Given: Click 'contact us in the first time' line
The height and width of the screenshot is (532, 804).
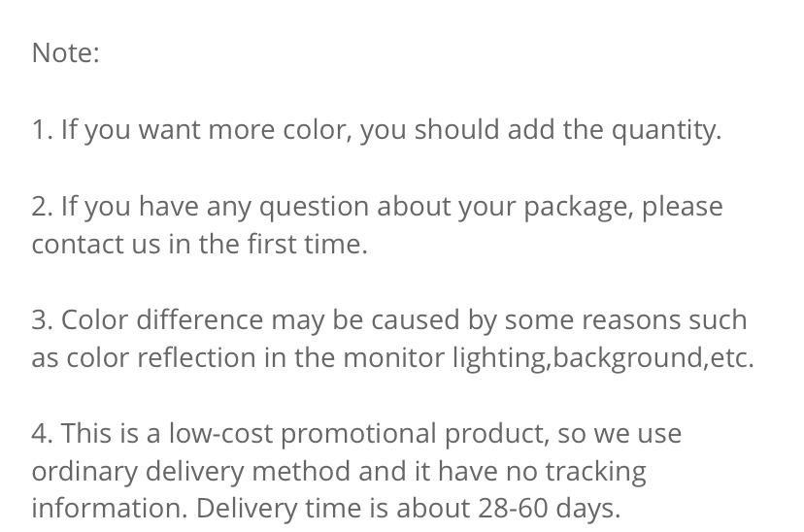Looking at the screenshot, I should pyautogui.click(x=199, y=244).
